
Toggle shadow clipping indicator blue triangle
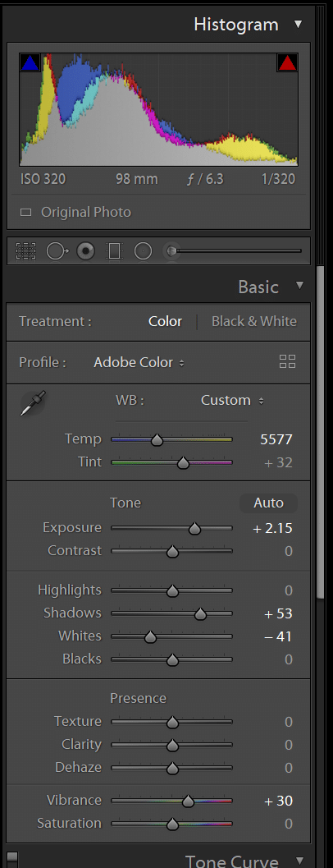[x=30, y=62]
